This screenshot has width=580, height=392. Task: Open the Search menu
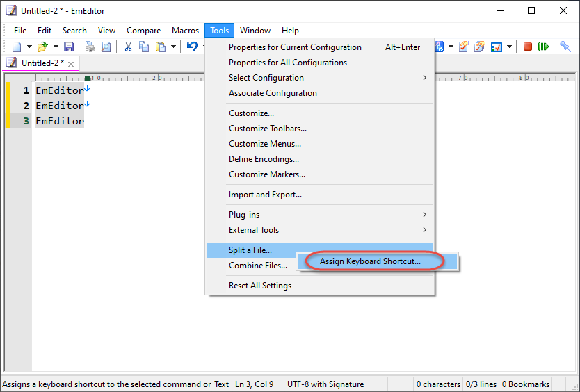(74, 31)
